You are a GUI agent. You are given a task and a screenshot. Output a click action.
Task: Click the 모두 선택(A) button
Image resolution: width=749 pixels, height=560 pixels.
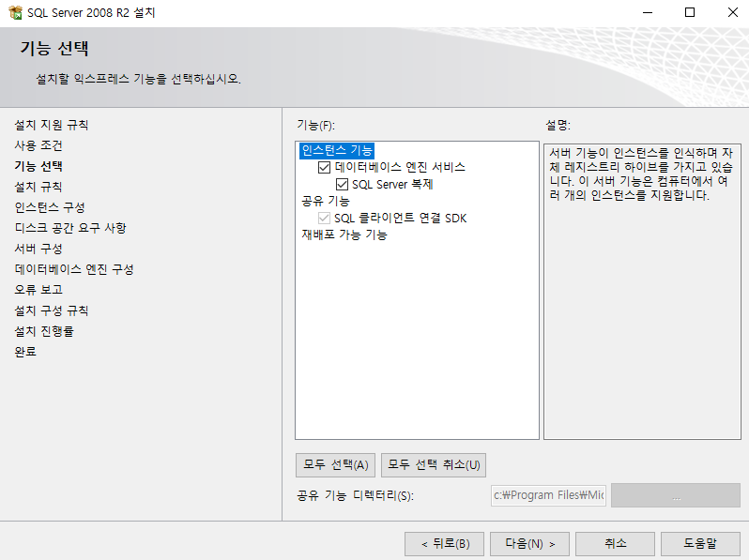click(x=335, y=465)
